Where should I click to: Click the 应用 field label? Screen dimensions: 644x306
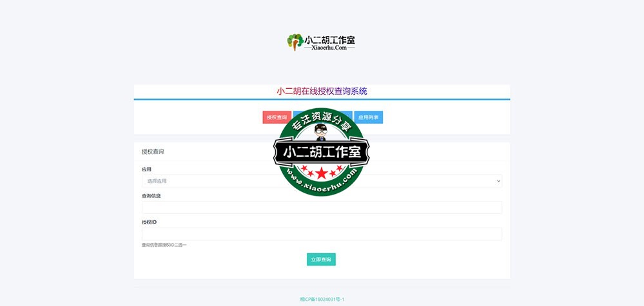(x=146, y=169)
